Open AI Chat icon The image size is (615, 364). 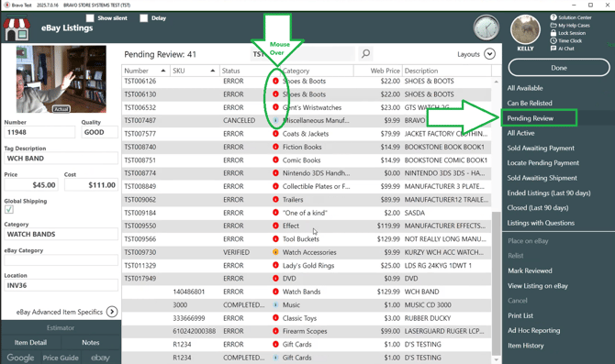point(553,49)
